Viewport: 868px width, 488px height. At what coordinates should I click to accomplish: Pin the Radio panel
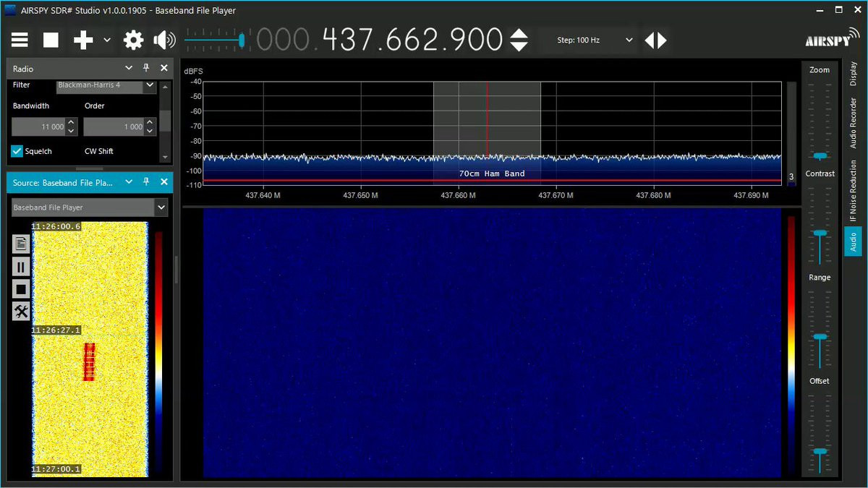[146, 68]
